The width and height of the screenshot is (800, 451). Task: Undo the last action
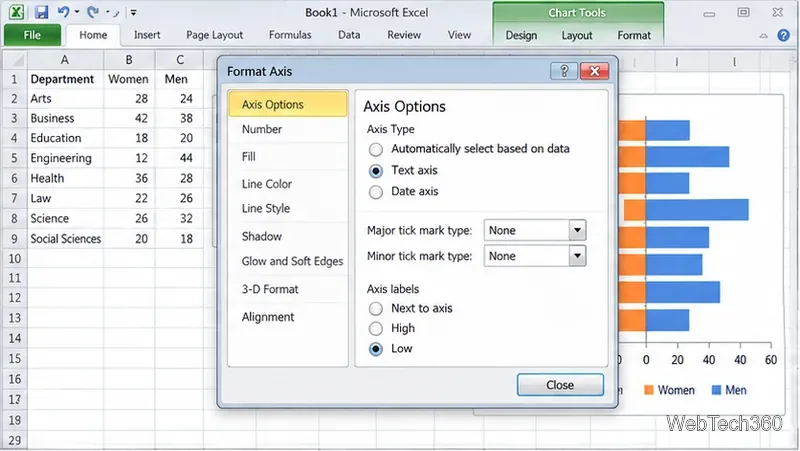(x=63, y=12)
